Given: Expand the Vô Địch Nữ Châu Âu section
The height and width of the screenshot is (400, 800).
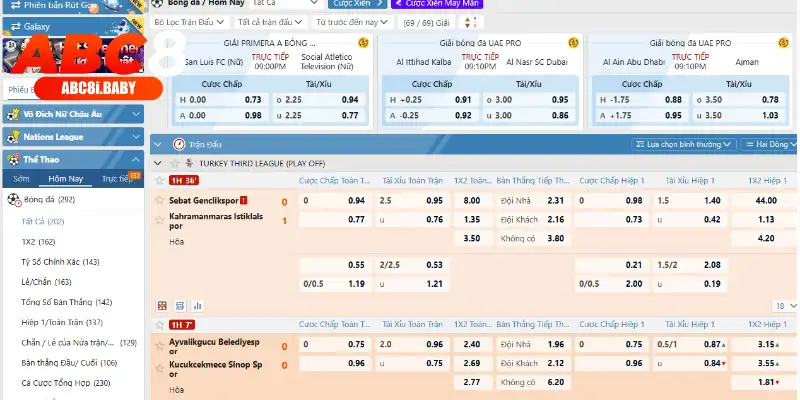Looking at the screenshot, I should pyautogui.click(x=135, y=114).
